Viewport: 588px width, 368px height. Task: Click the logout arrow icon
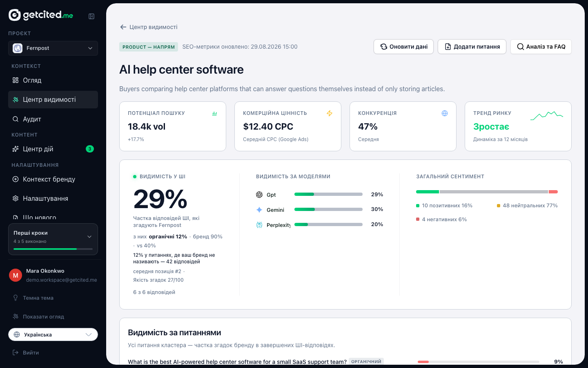pyautogui.click(x=16, y=352)
